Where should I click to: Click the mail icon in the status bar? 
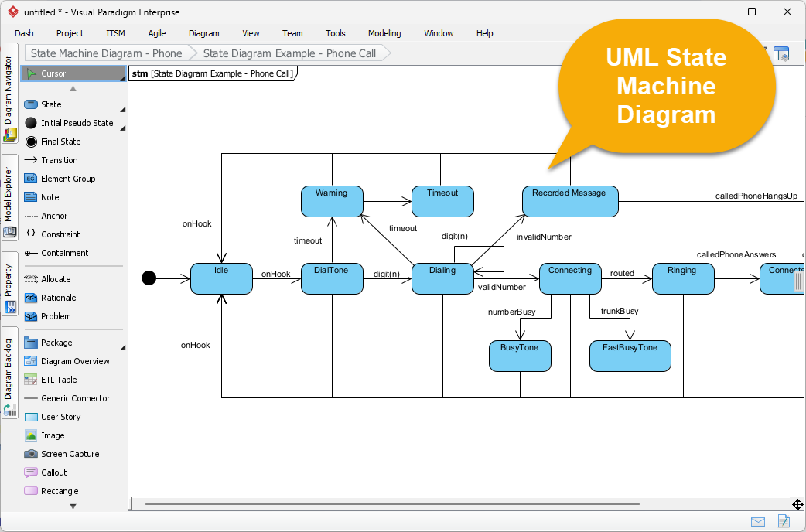pyautogui.click(x=758, y=521)
